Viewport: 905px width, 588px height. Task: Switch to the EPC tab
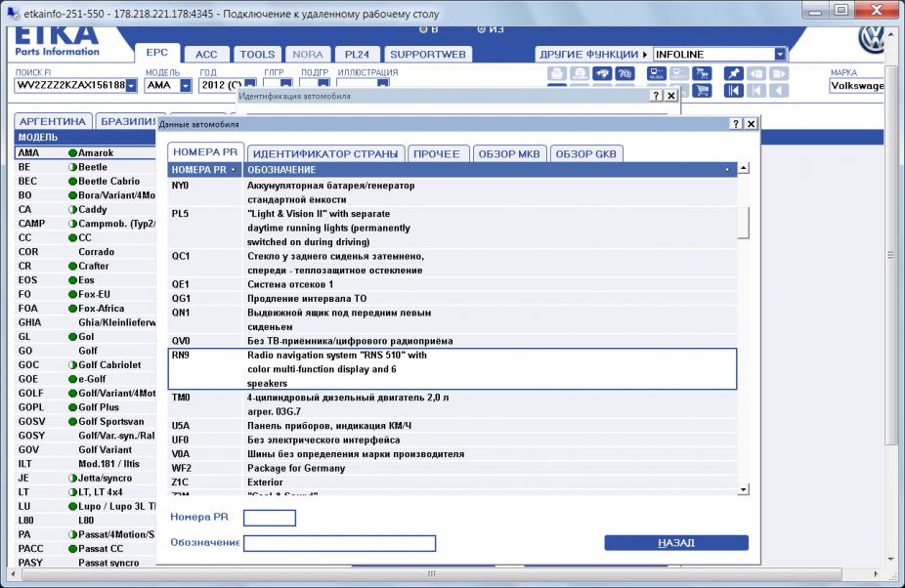pos(157,53)
